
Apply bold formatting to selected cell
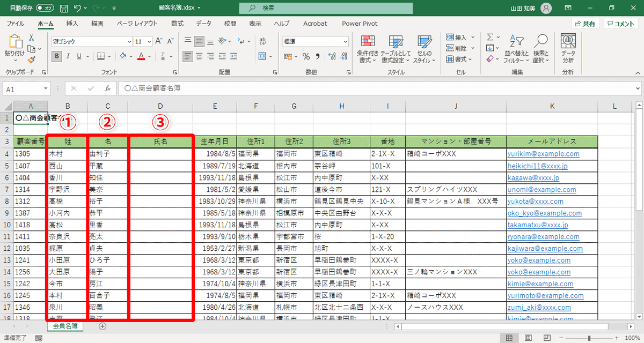[x=56, y=56]
